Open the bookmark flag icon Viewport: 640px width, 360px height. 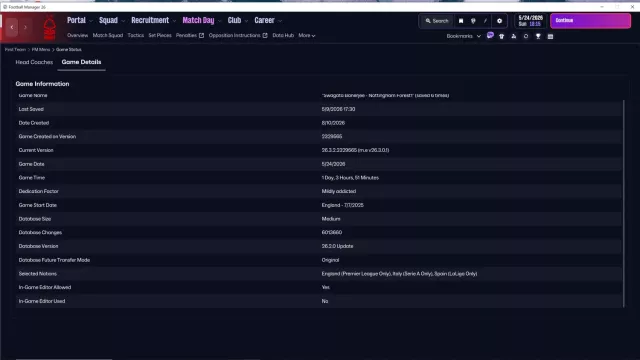461,21
